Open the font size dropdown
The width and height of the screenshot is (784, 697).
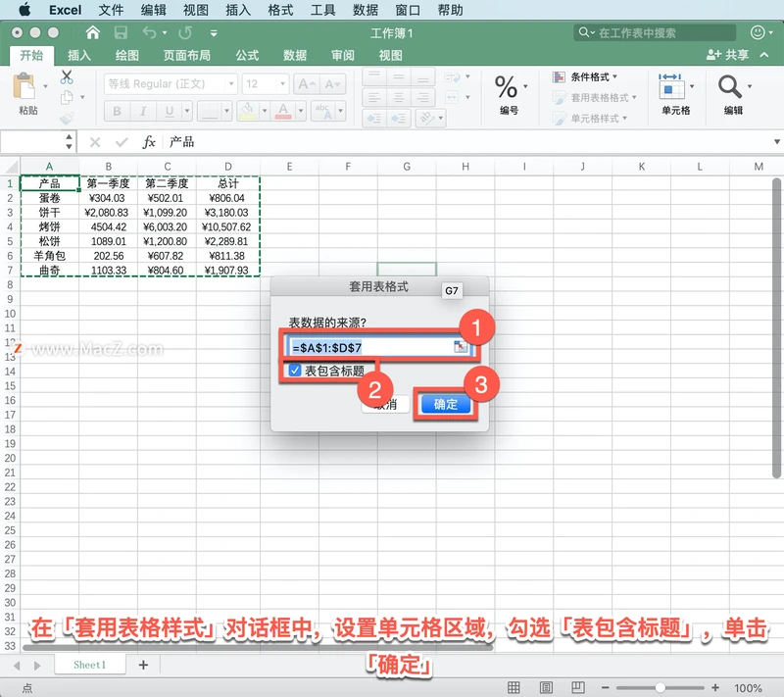pos(282,84)
